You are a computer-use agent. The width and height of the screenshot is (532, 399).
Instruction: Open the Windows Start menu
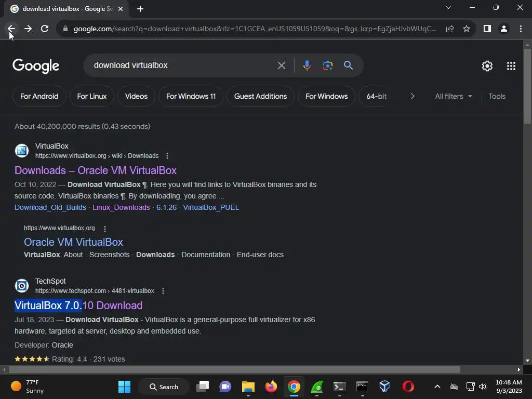(124, 387)
